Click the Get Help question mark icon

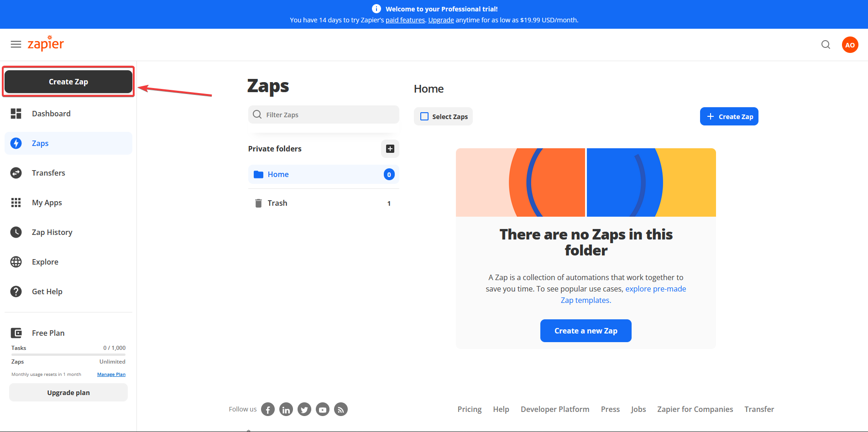(16, 291)
